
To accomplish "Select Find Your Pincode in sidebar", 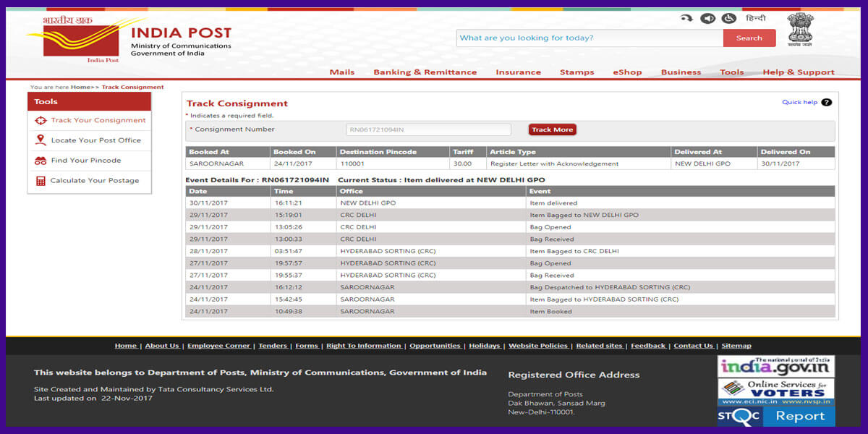I will point(86,161).
